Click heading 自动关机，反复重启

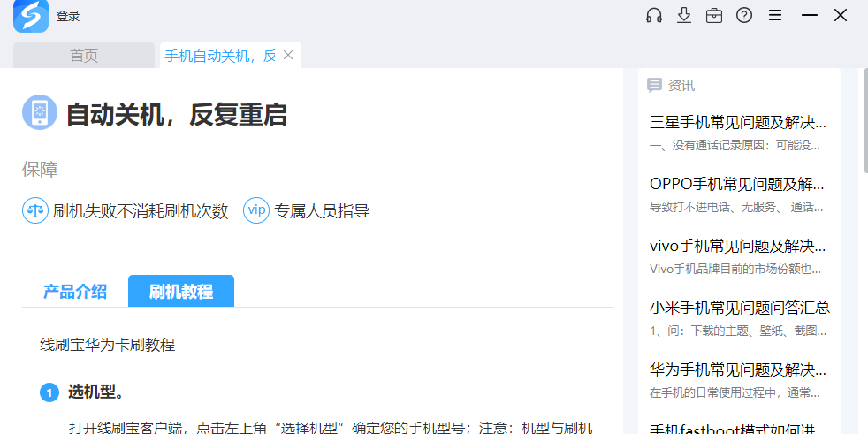pyautogui.click(x=177, y=114)
